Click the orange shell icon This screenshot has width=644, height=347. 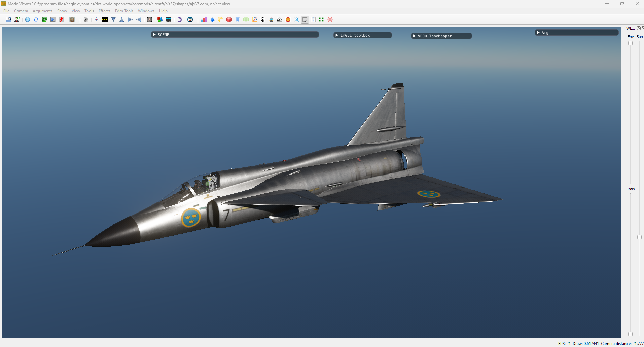click(288, 20)
